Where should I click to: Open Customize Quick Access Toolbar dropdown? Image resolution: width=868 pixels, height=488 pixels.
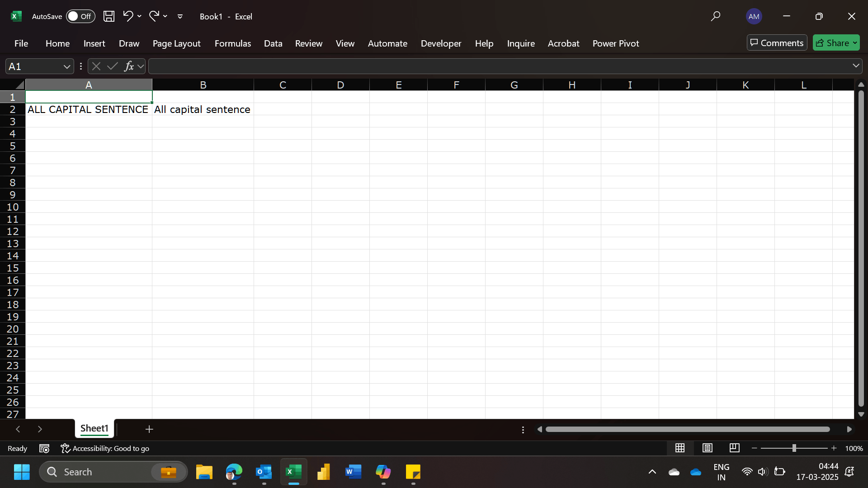point(180,17)
